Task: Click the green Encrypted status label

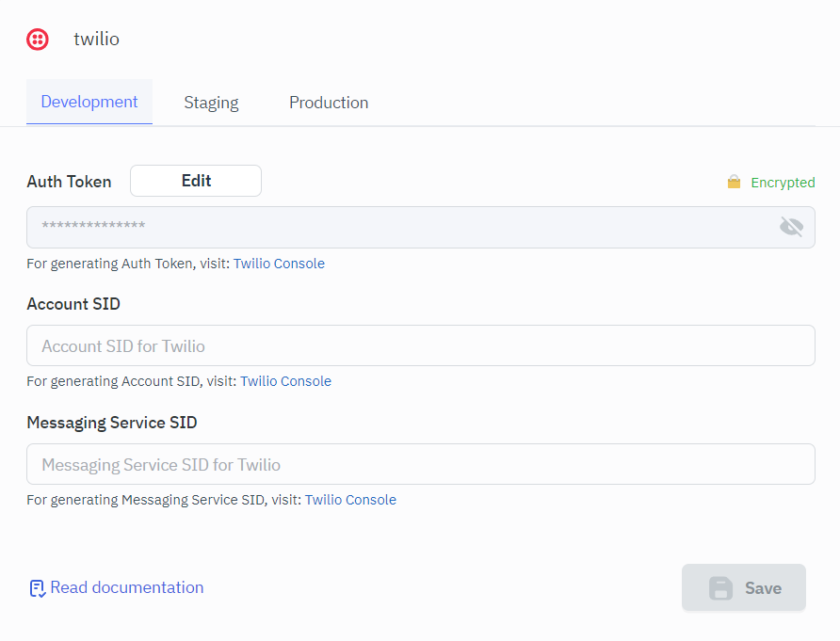Action: coord(782,183)
